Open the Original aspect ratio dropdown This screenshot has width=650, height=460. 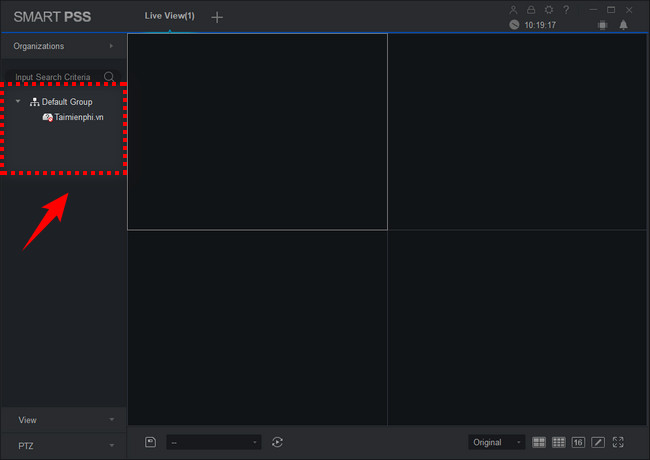click(496, 442)
